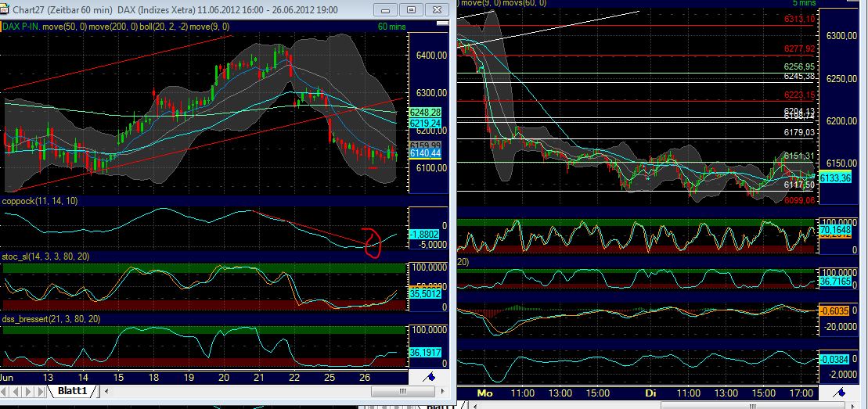Select the dss_bressert(21, 3, 80, 20) label
This screenshot has height=409, width=868.
(x=51, y=319)
